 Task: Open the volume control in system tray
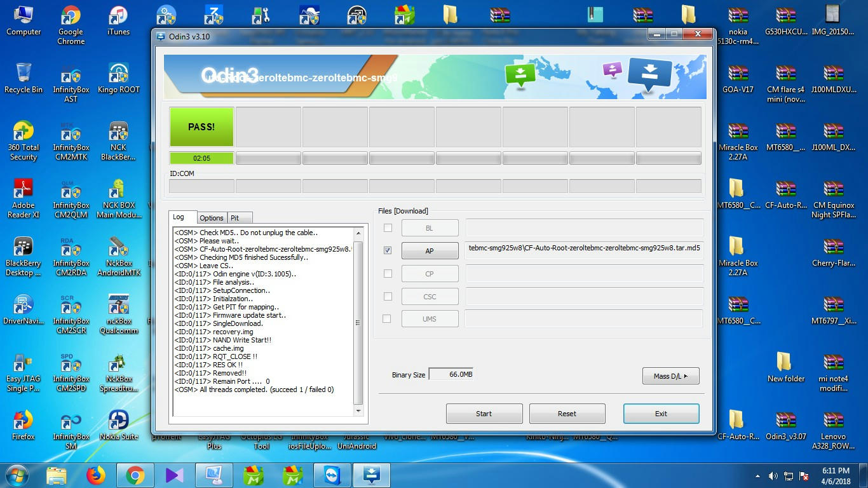pyautogui.click(x=773, y=475)
